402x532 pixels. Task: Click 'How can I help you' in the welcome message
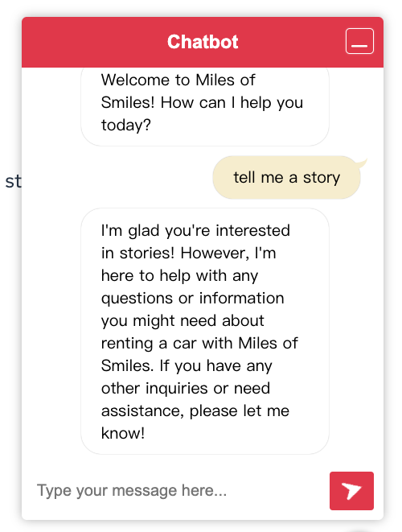point(232,103)
